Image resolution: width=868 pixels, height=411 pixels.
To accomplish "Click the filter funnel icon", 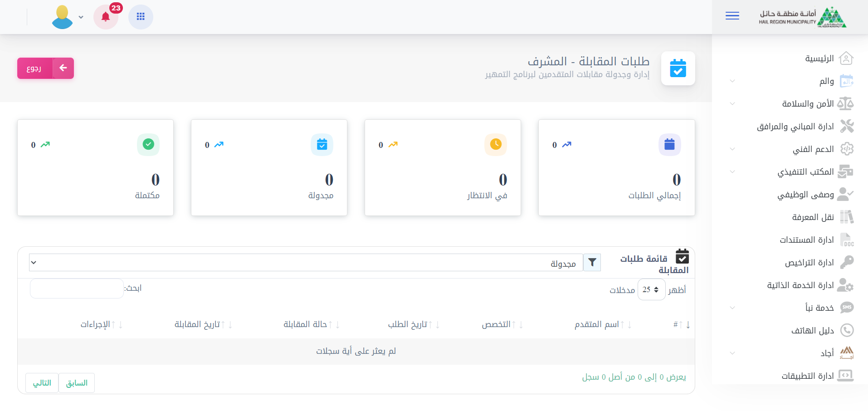I will tap(592, 263).
